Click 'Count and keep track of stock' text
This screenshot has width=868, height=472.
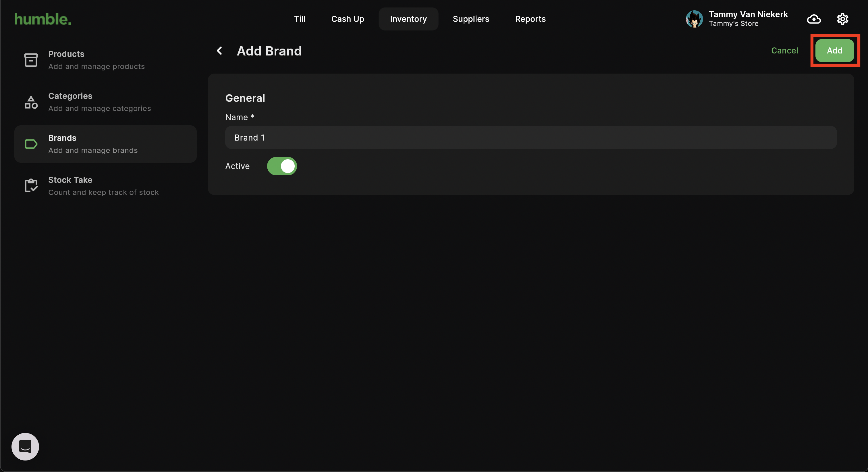coord(103,192)
